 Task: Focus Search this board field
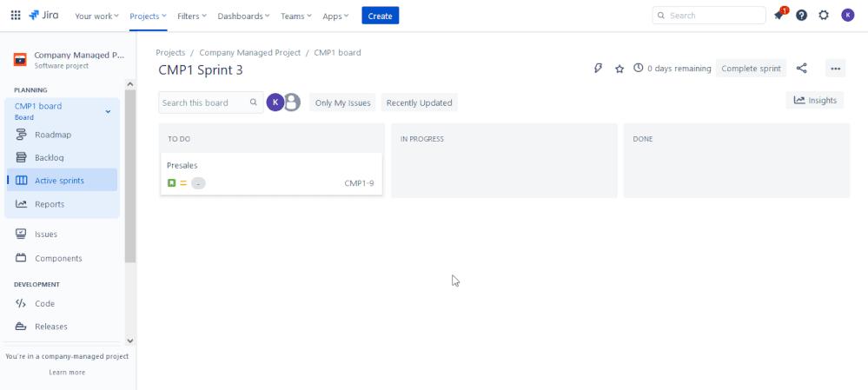(x=211, y=102)
